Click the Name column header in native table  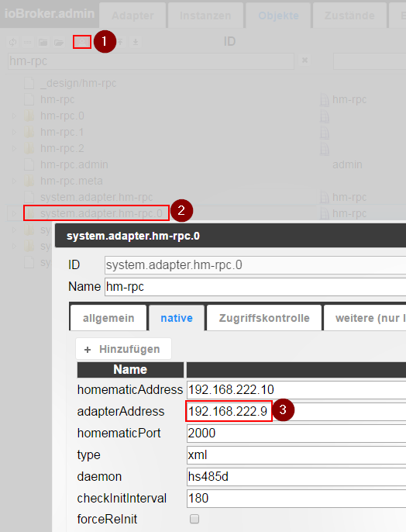[130, 369]
